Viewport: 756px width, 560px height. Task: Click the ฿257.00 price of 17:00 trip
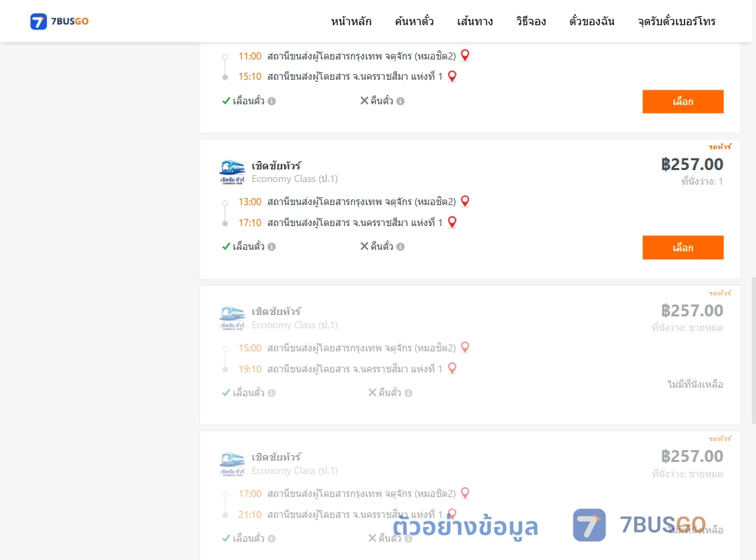[x=692, y=456]
